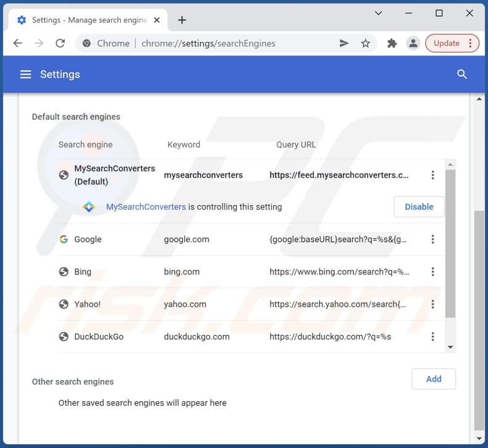The image size is (488, 448).
Task: Click the Google logo icon
Action: (64, 239)
